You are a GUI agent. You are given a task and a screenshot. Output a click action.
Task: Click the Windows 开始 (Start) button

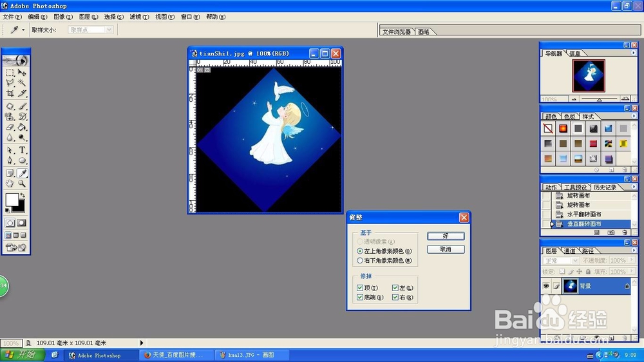point(23,355)
